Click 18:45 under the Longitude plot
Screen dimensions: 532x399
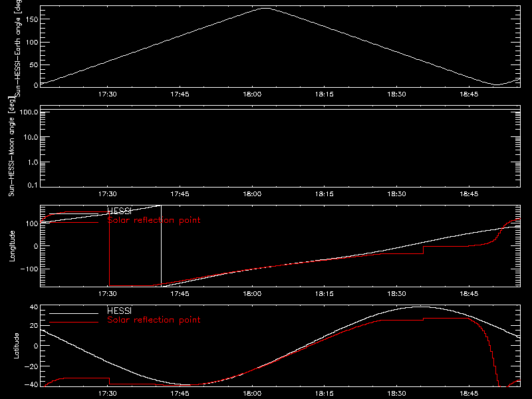tap(469, 294)
